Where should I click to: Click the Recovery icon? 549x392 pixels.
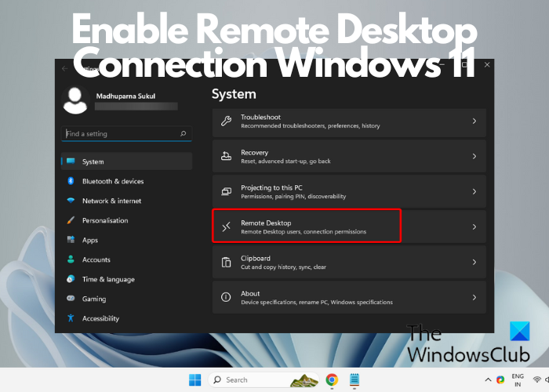click(x=226, y=156)
